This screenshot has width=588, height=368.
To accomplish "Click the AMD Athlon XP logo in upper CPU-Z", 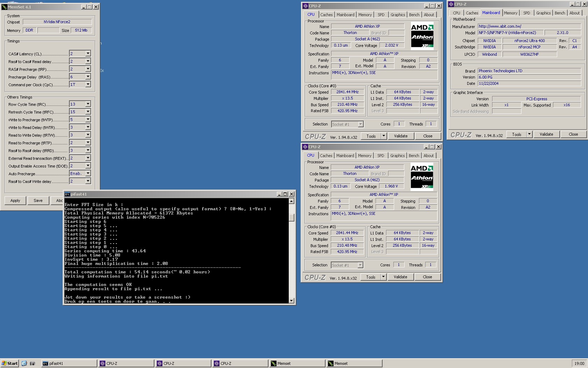I will 422,36.
